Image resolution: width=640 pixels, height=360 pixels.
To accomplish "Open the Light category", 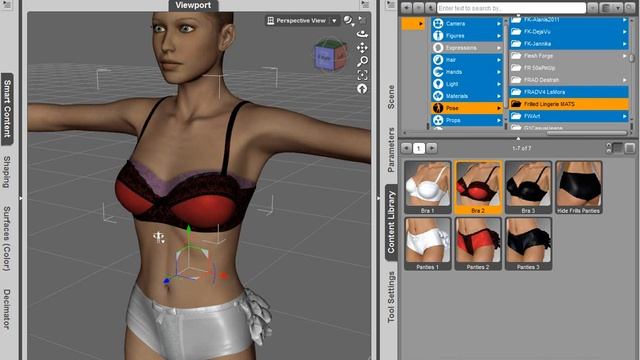I will [467, 84].
